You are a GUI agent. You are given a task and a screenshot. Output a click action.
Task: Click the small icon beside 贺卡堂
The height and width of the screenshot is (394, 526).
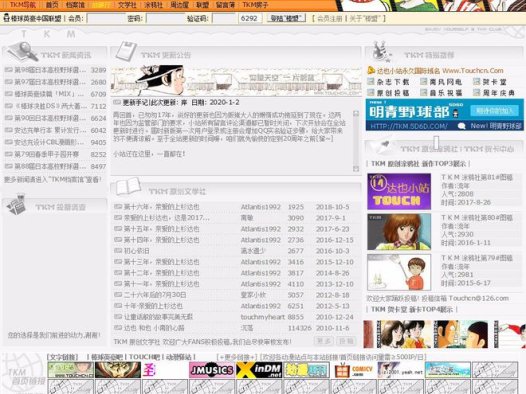[x=477, y=81]
